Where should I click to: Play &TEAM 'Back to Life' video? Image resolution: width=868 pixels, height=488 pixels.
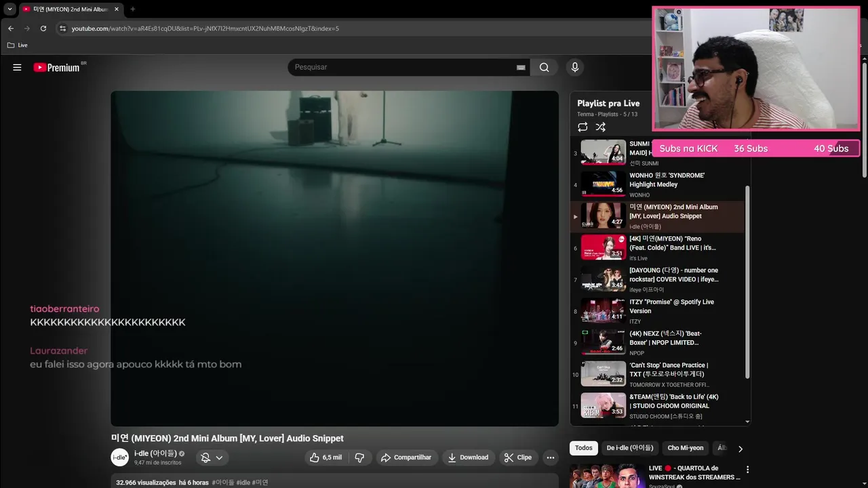[658, 406]
